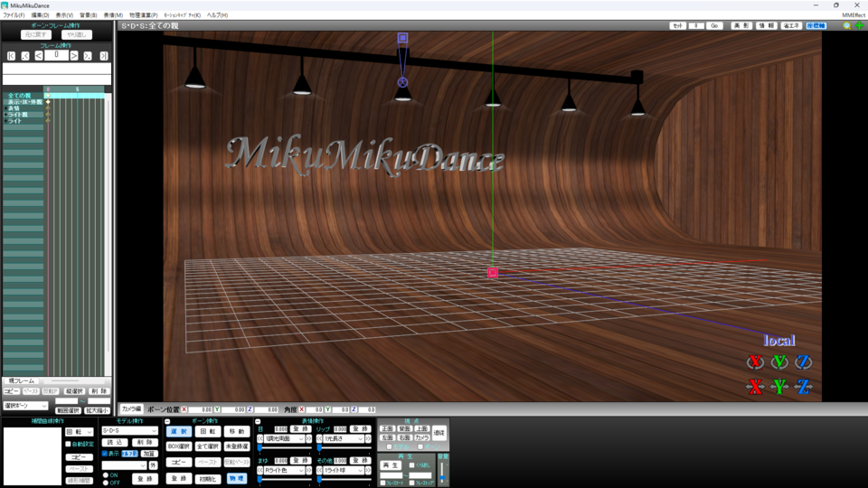
Task: Open the lip morph dropdown
Action: (x=344, y=439)
